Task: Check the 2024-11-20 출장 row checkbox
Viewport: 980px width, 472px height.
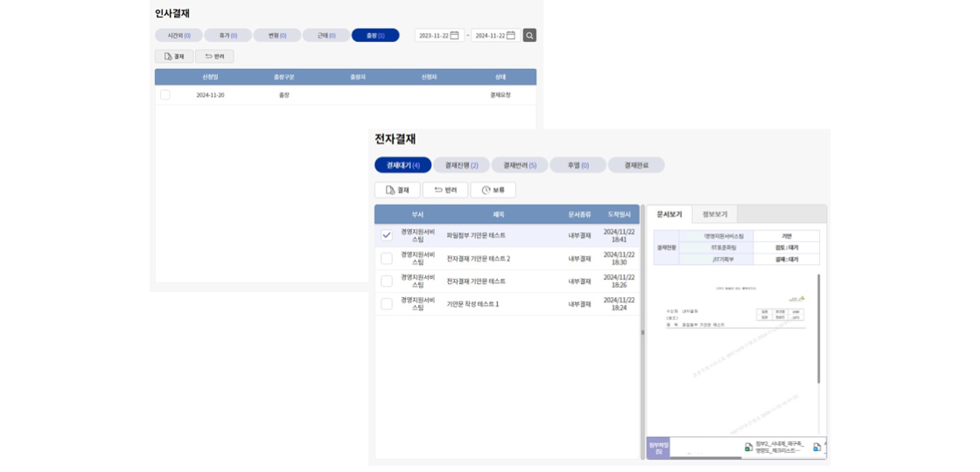Action: (x=165, y=95)
